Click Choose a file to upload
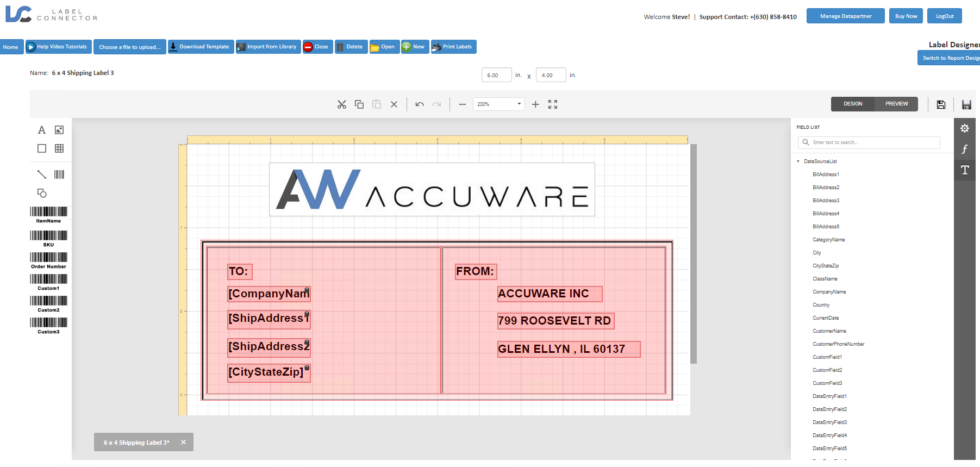This screenshot has height=467, width=980. (x=130, y=47)
